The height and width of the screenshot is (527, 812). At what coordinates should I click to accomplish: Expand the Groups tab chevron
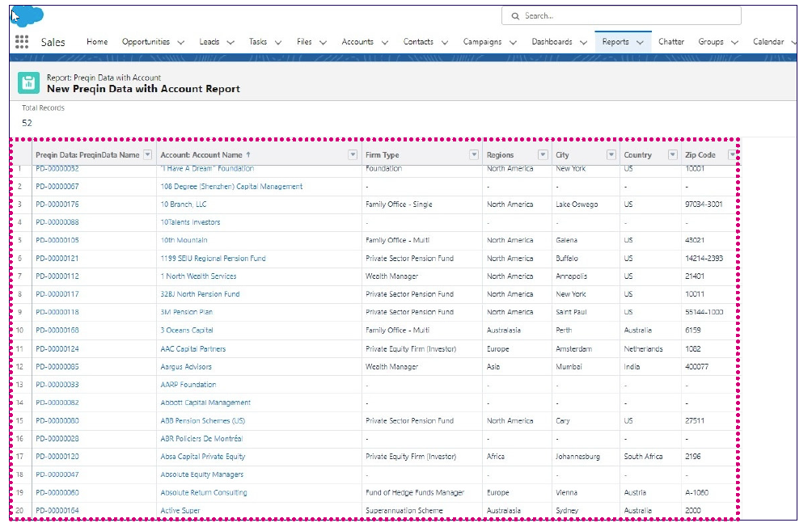coord(735,43)
